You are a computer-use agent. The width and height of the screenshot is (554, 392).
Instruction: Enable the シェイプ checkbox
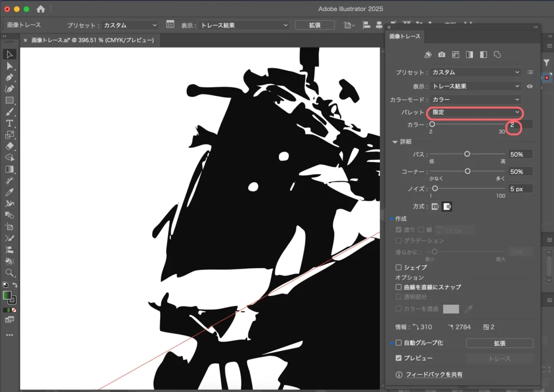399,267
